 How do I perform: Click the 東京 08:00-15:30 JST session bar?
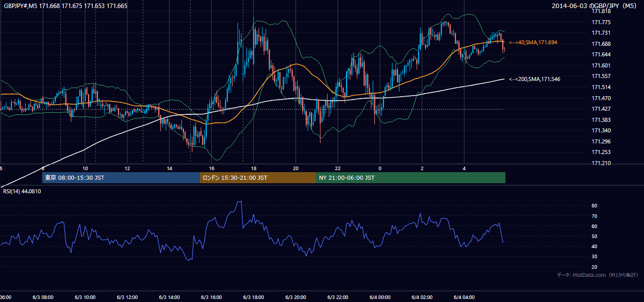pos(121,178)
